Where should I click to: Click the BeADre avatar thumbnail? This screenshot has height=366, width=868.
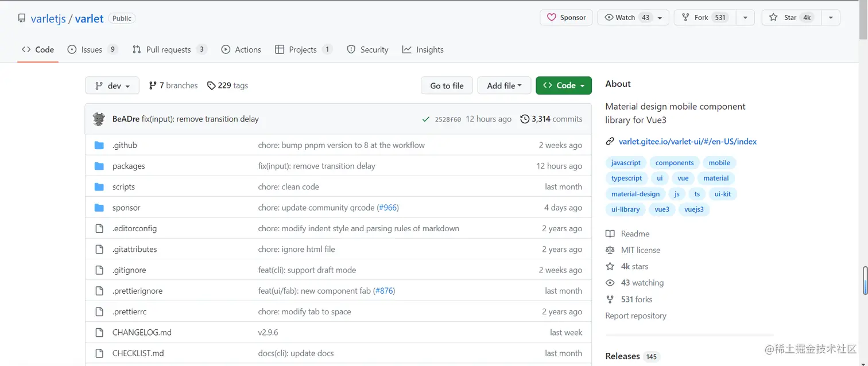pyautogui.click(x=99, y=119)
